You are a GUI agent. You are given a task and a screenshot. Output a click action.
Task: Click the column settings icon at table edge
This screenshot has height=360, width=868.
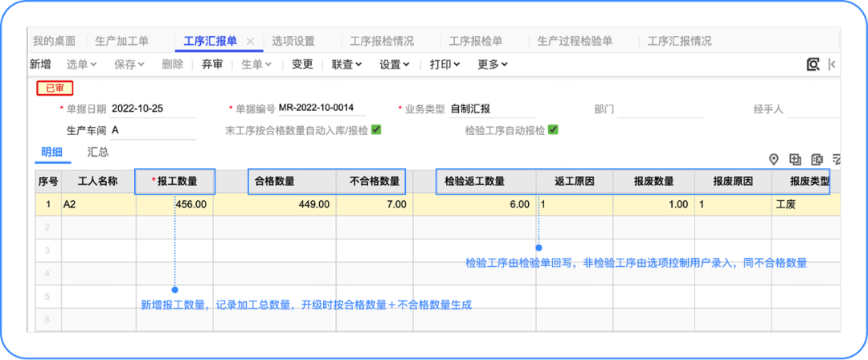pos(836,159)
